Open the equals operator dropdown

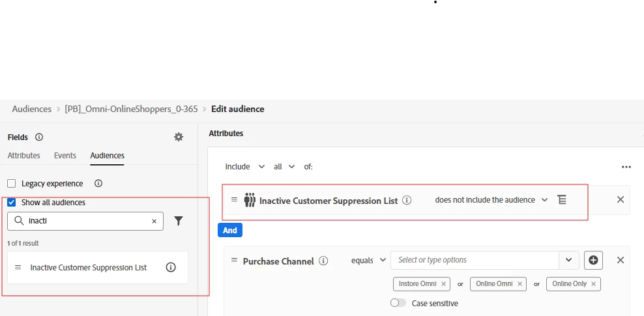tap(368, 260)
